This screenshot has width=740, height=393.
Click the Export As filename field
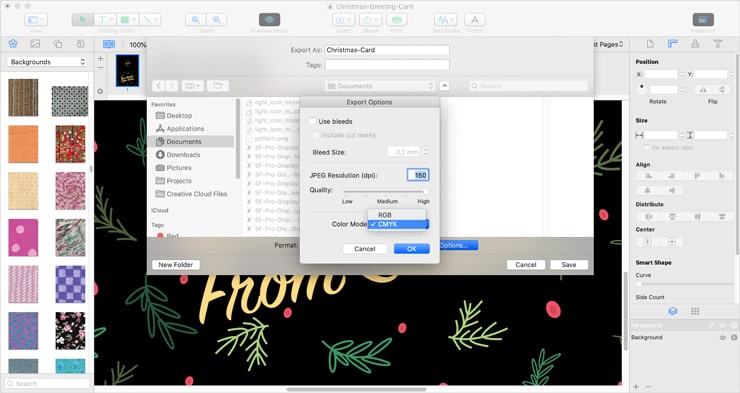[x=387, y=50]
